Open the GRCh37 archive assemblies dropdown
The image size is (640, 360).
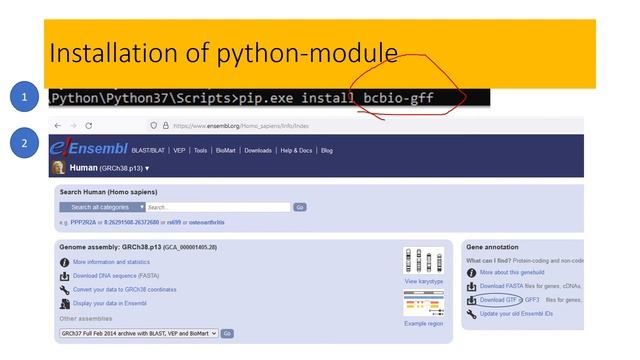pos(139,333)
